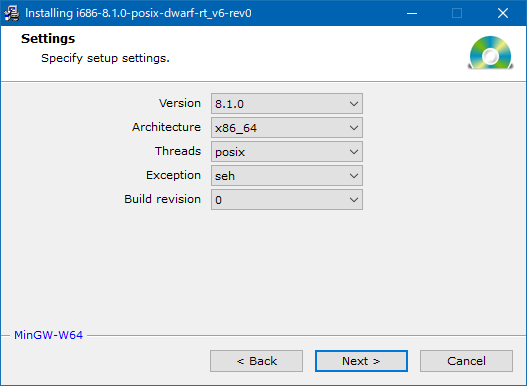Expand the Exception dropdown set to seh
This screenshot has height=386, width=527.
point(287,176)
